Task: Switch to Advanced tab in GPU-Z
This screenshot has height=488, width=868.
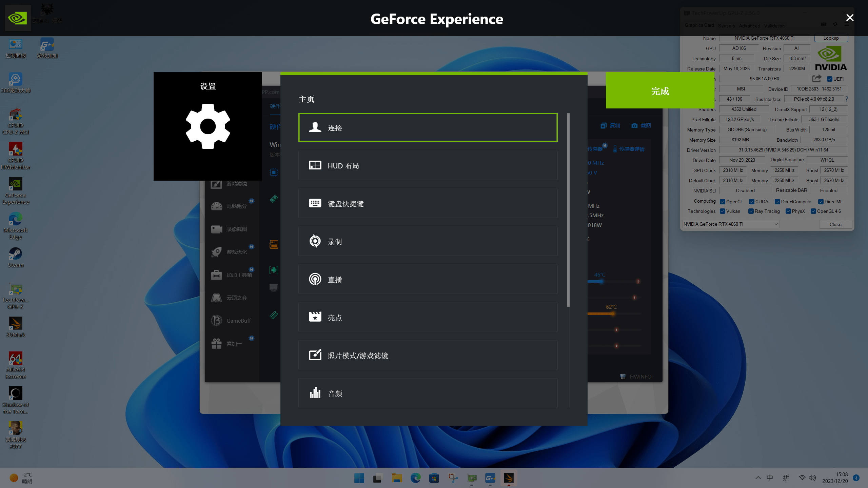Action: [749, 26]
